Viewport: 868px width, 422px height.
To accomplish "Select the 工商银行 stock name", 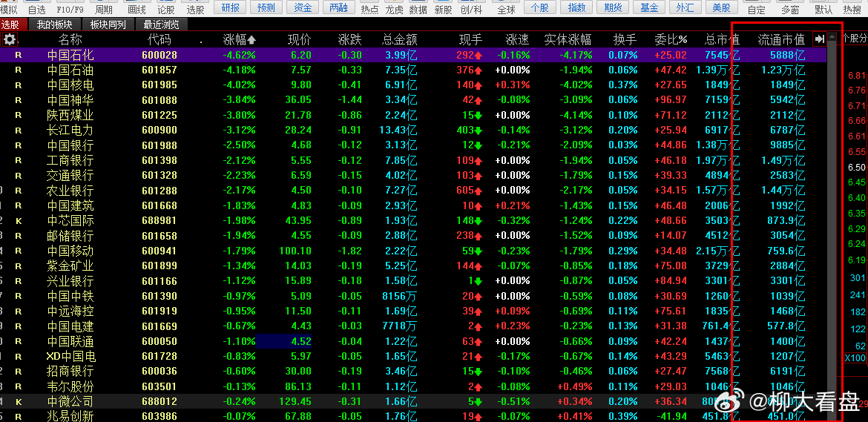I will pyautogui.click(x=70, y=160).
